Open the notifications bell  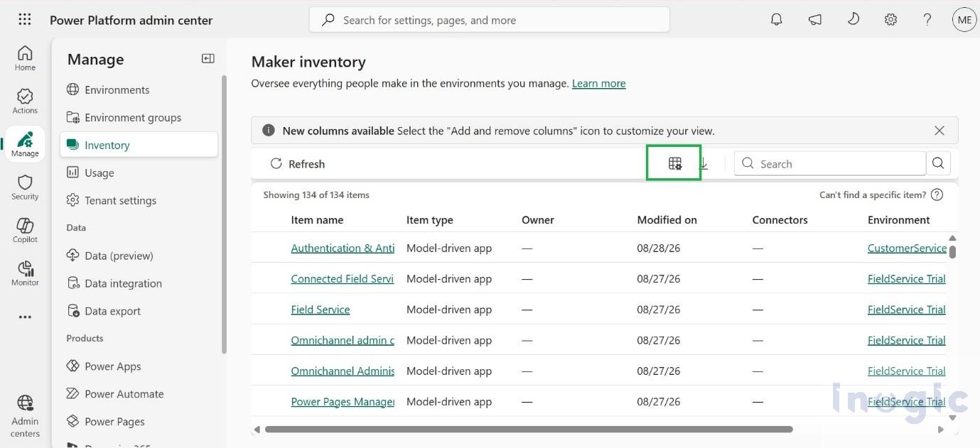coord(777,20)
